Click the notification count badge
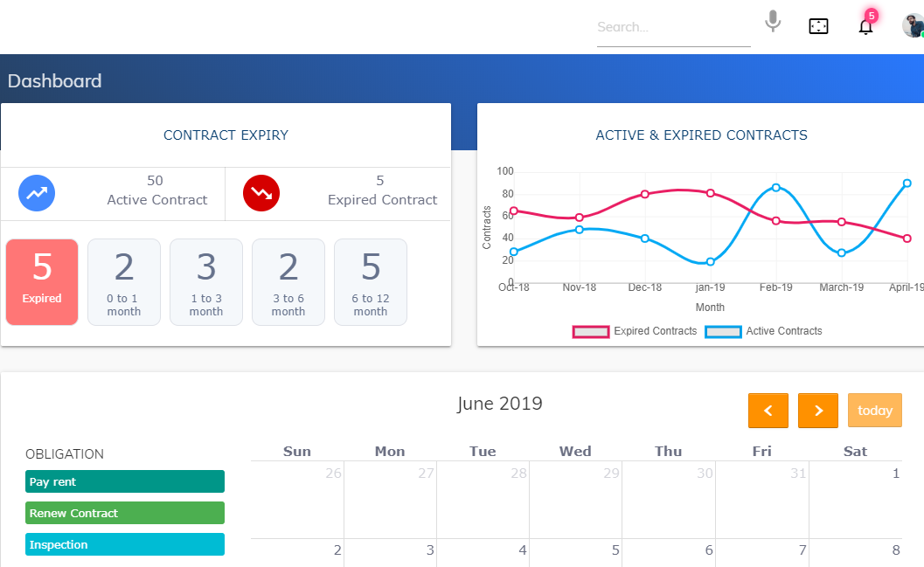 click(872, 16)
